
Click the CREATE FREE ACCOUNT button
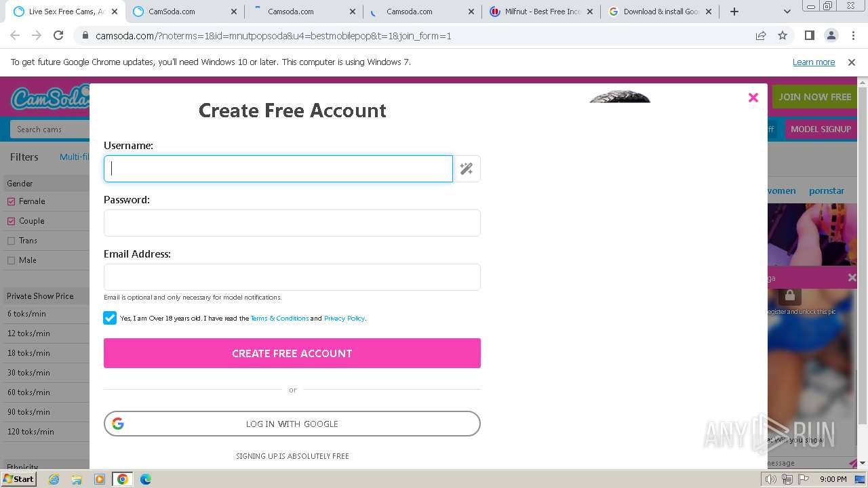click(292, 353)
